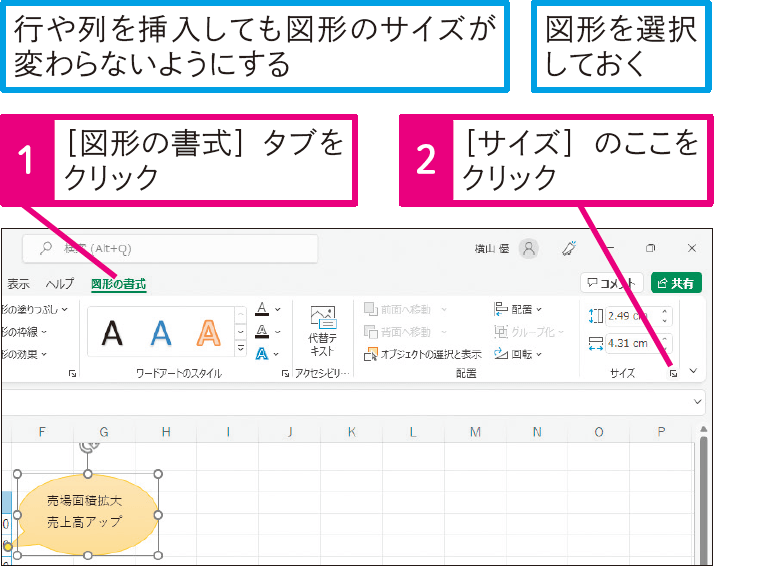
Task: Open オブジェクトの選択と表示 pane
Action: coord(423,354)
